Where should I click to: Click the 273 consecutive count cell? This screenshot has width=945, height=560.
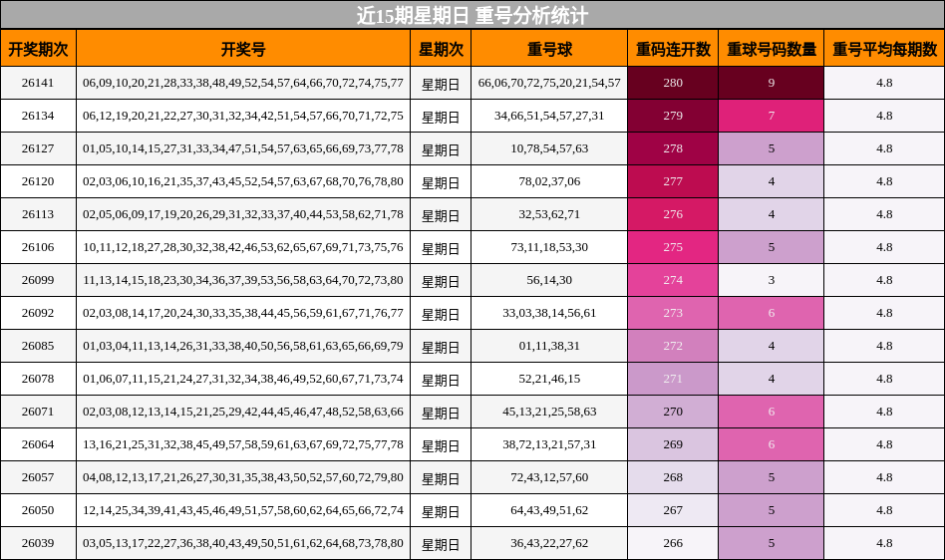pyautogui.click(x=673, y=313)
